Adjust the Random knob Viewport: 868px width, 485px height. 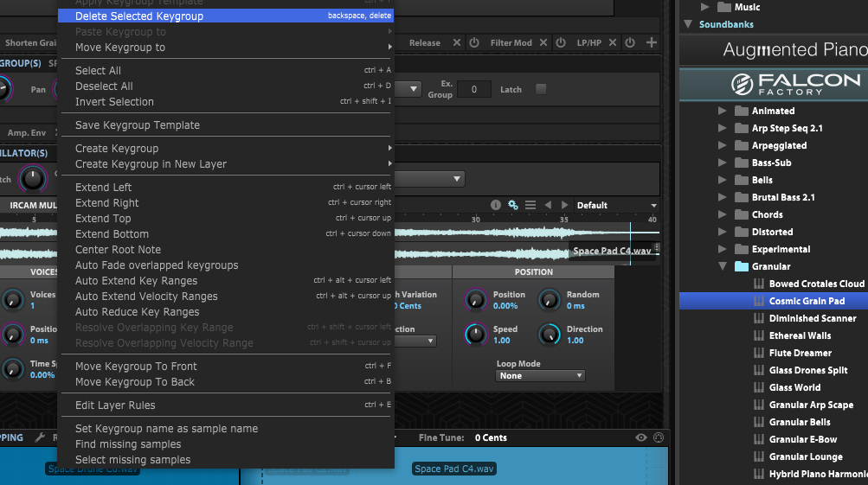[550, 300]
